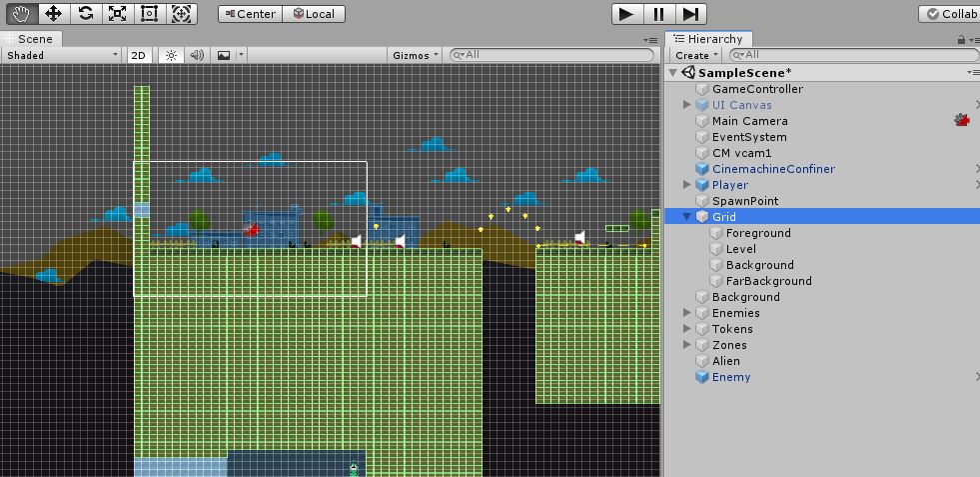Click the Pause button
The width and height of the screenshot is (980, 477).
coord(658,14)
